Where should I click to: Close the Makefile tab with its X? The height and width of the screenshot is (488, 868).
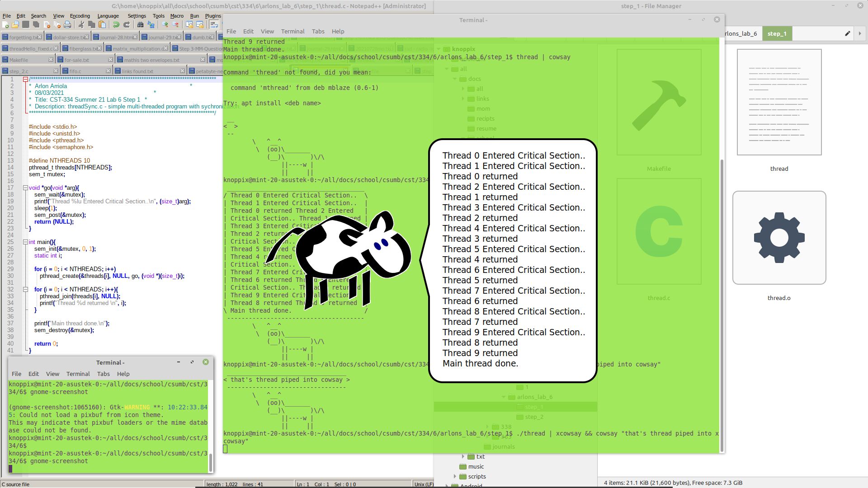(51, 60)
